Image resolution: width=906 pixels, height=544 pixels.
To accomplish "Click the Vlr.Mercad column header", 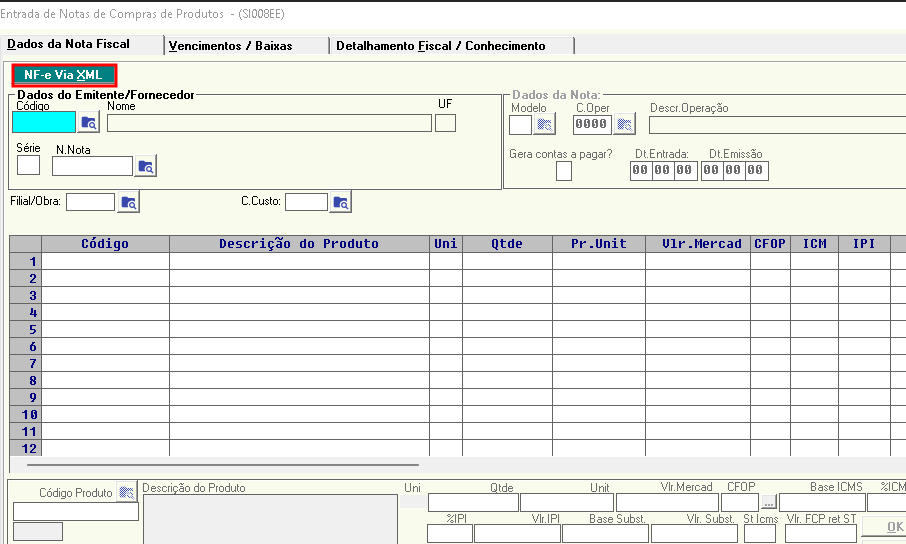I will [x=698, y=244].
